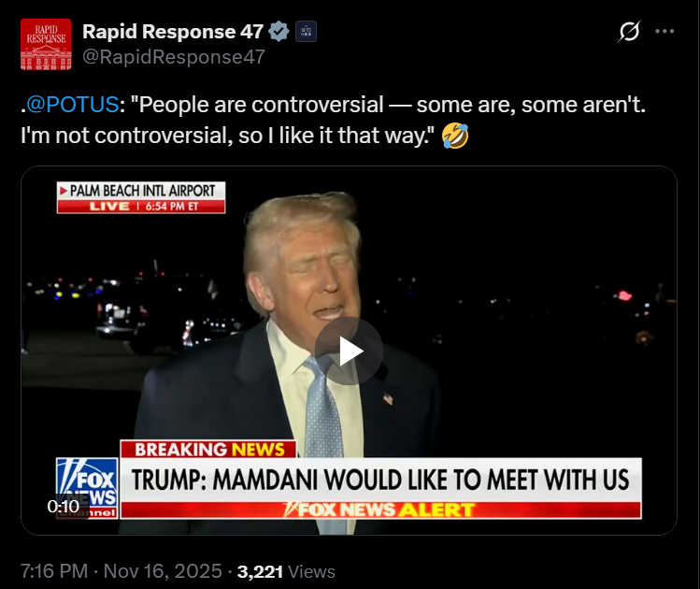Viewport: 700px width, 589px height.
Task: Open the Rapid Response 47 display name
Action: 173,32
